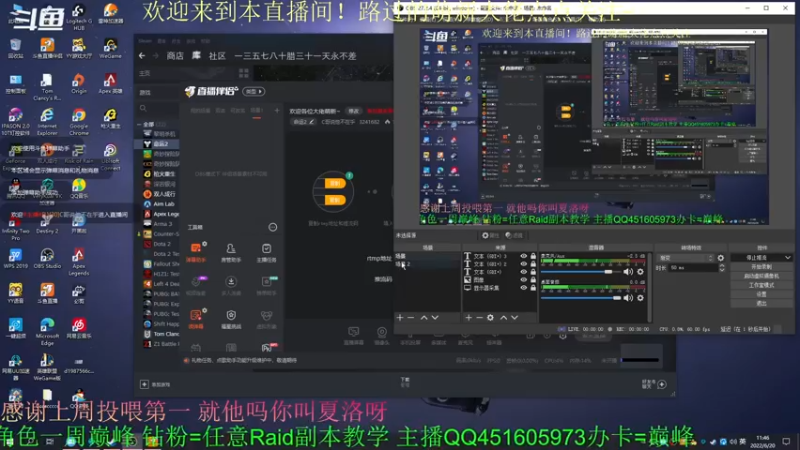
Task: Open the 库 tab in Steam
Action: (196, 56)
